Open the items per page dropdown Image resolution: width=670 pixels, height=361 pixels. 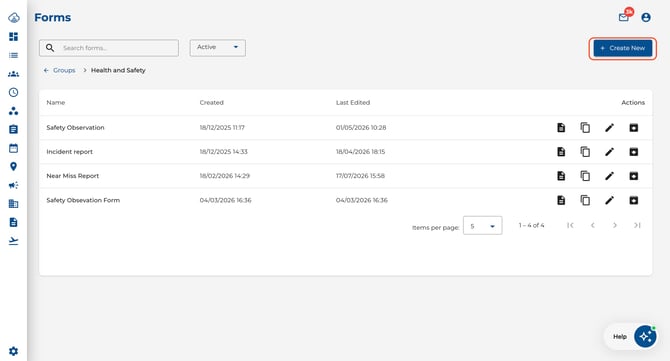point(482,226)
